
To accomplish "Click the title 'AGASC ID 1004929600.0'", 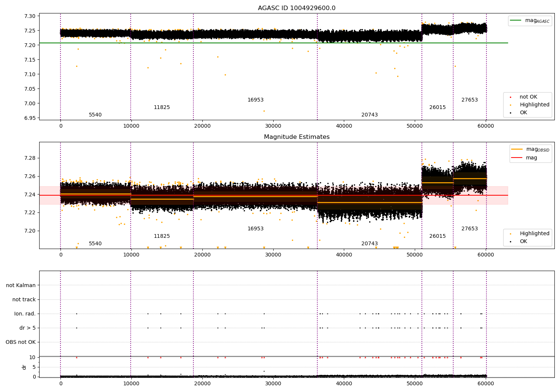I will click(296, 8).
